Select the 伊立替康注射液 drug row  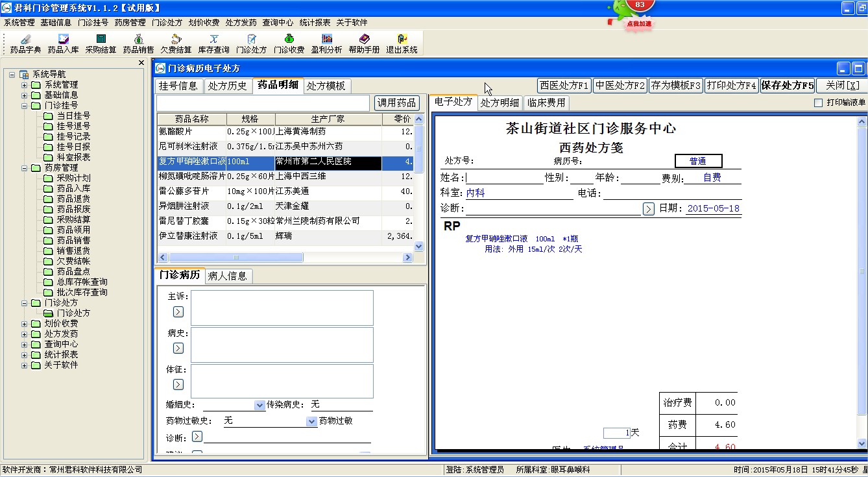pyautogui.click(x=285, y=236)
